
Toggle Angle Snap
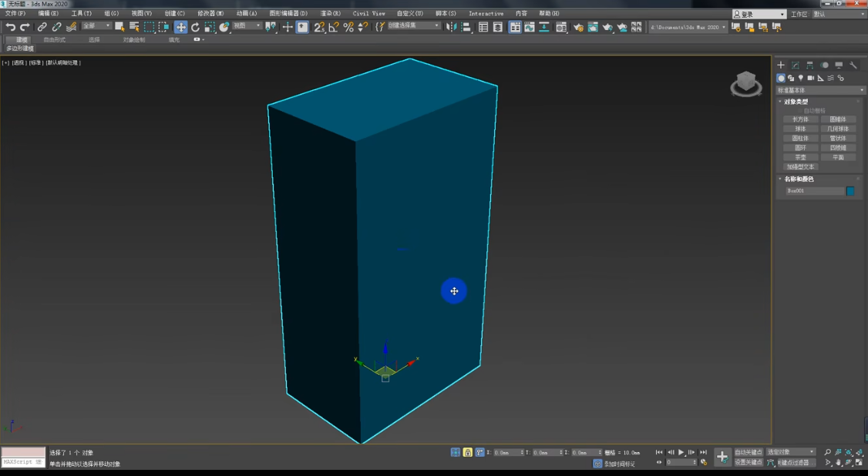334,26
